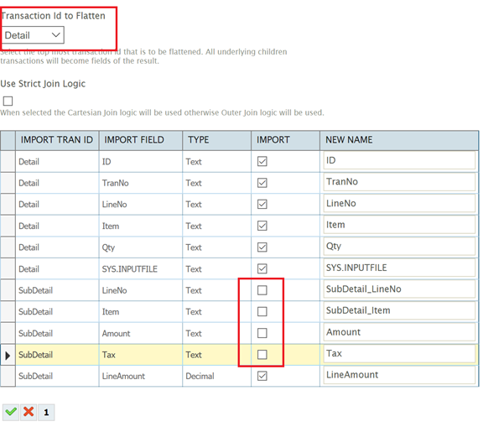Check Import for SubDetail Tax row
504x432 pixels.
point(262,355)
